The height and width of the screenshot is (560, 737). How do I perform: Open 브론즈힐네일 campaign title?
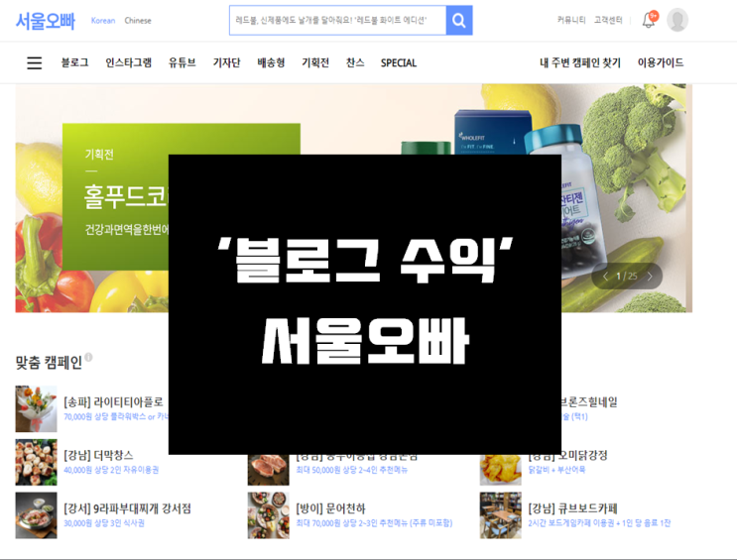(x=589, y=401)
